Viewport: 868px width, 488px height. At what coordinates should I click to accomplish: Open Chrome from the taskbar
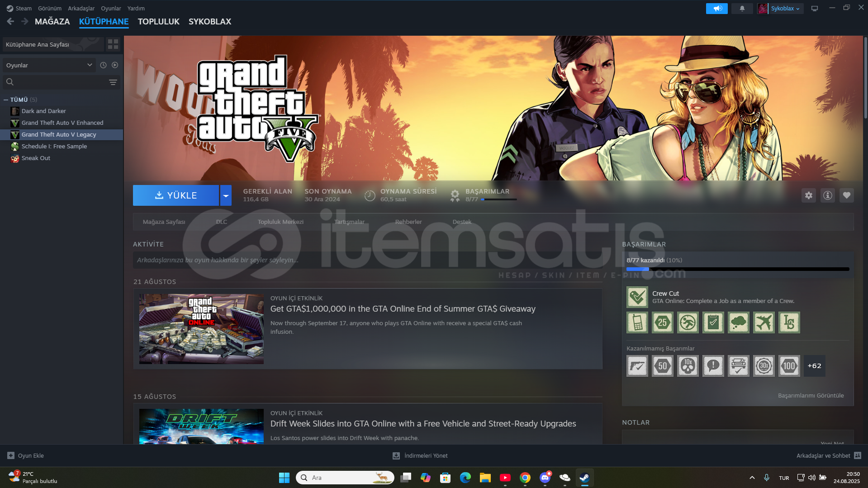tap(525, 478)
